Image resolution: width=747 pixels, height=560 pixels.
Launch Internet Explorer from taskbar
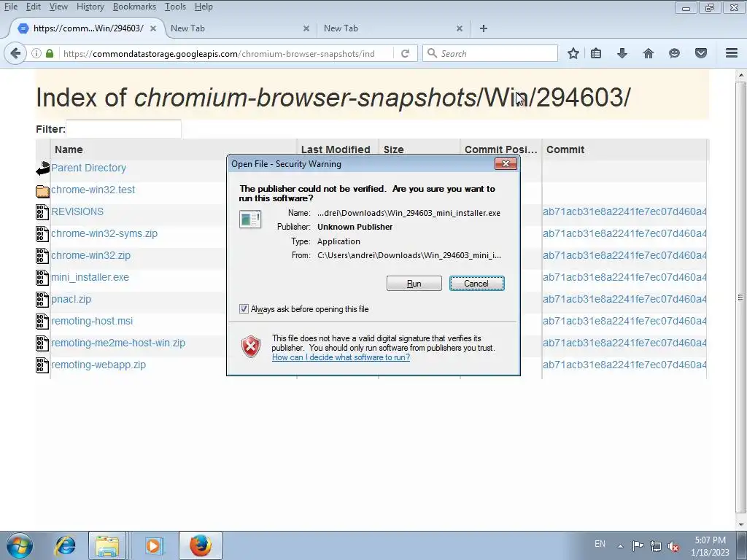coord(65,545)
